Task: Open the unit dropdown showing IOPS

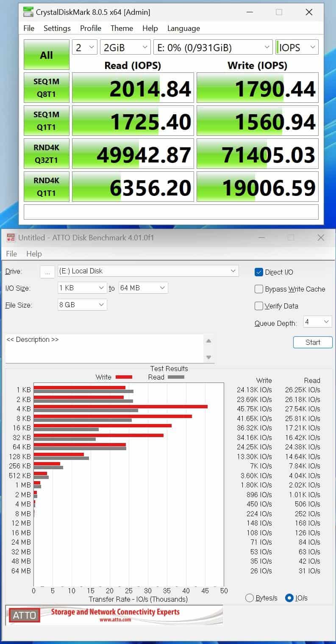Action: [x=297, y=47]
